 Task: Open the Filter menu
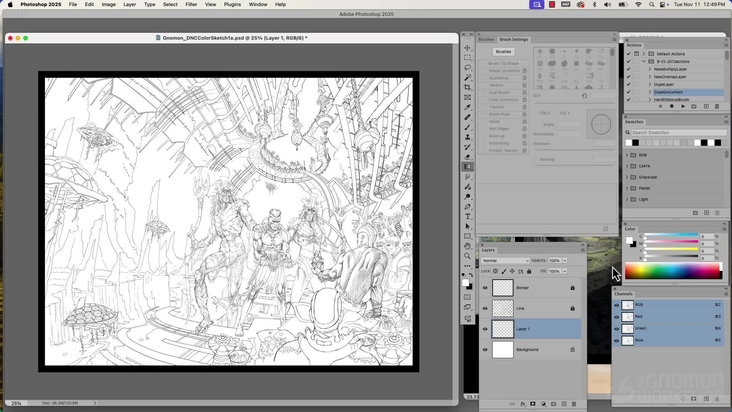click(x=191, y=4)
